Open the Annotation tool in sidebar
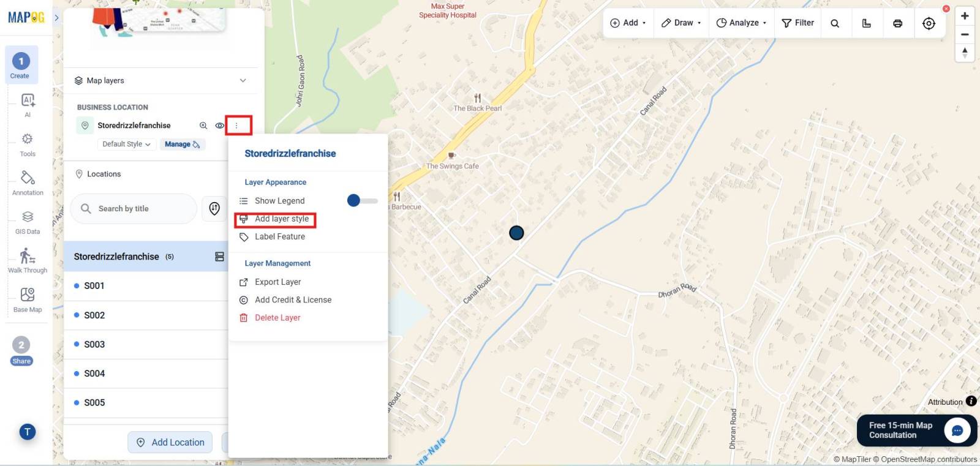The height and width of the screenshot is (466, 980). (28, 183)
